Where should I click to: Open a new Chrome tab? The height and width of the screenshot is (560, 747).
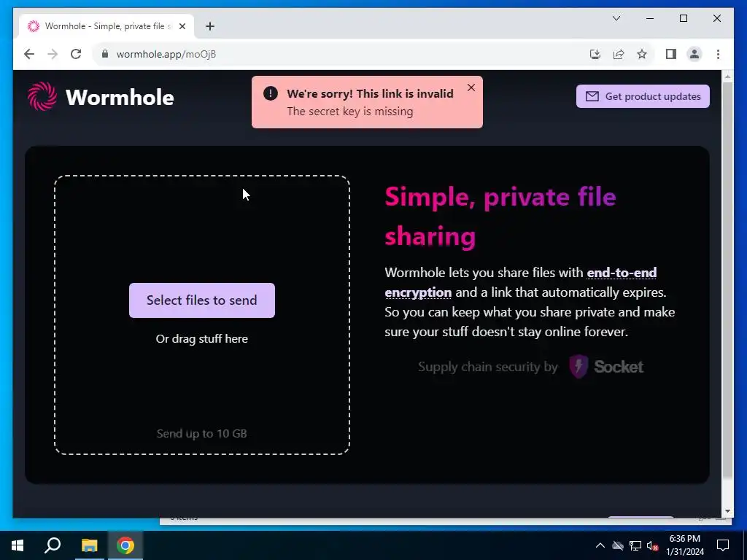(x=210, y=26)
